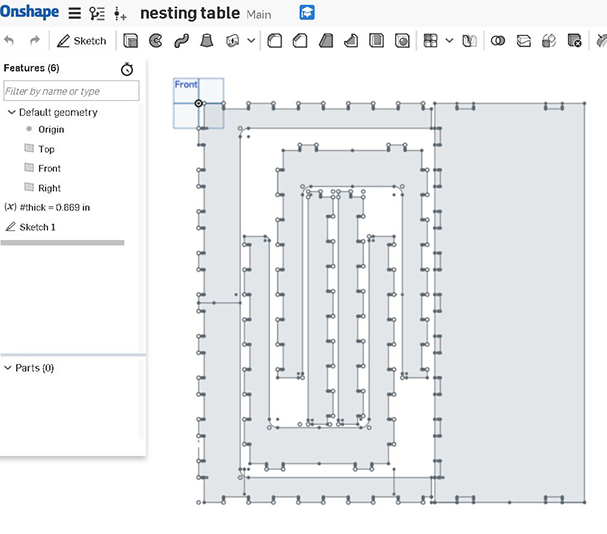This screenshot has width=607, height=534.
Task: Click the Redo arrow
Action: pyautogui.click(x=35, y=41)
